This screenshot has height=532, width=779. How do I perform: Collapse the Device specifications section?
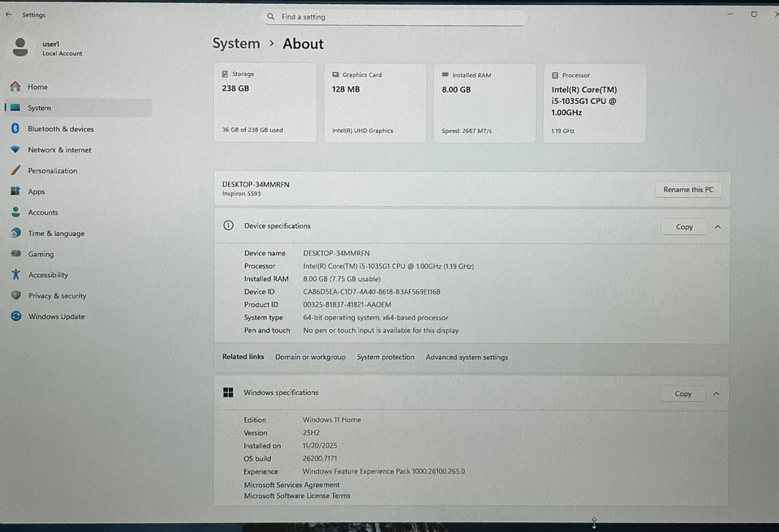(717, 226)
